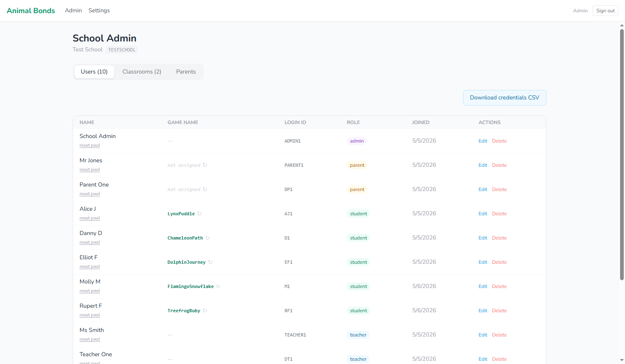Edit the School Admin user
This screenshot has width=625, height=364.
(483, 141)
